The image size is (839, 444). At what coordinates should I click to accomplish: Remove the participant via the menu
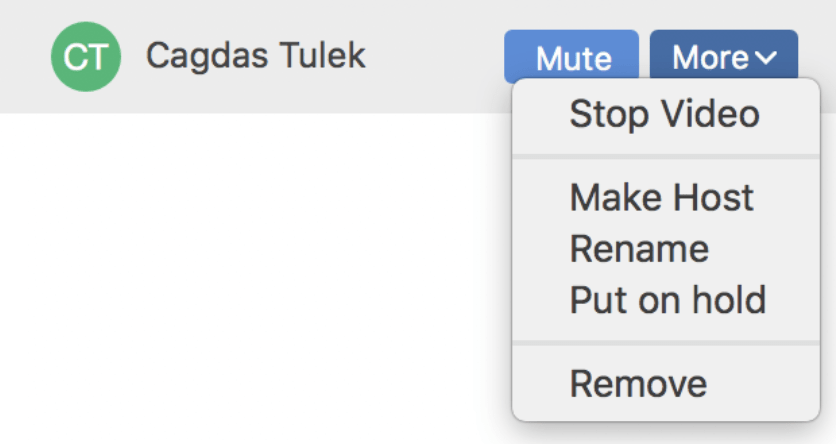[x=638, y=383]
